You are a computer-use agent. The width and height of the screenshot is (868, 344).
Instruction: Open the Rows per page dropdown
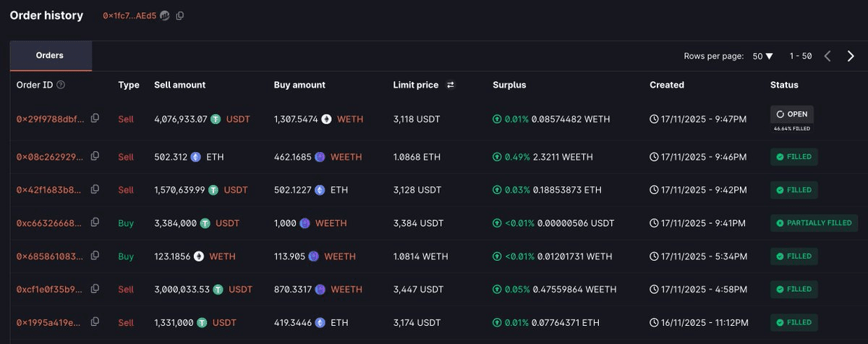tap(763, 56)
